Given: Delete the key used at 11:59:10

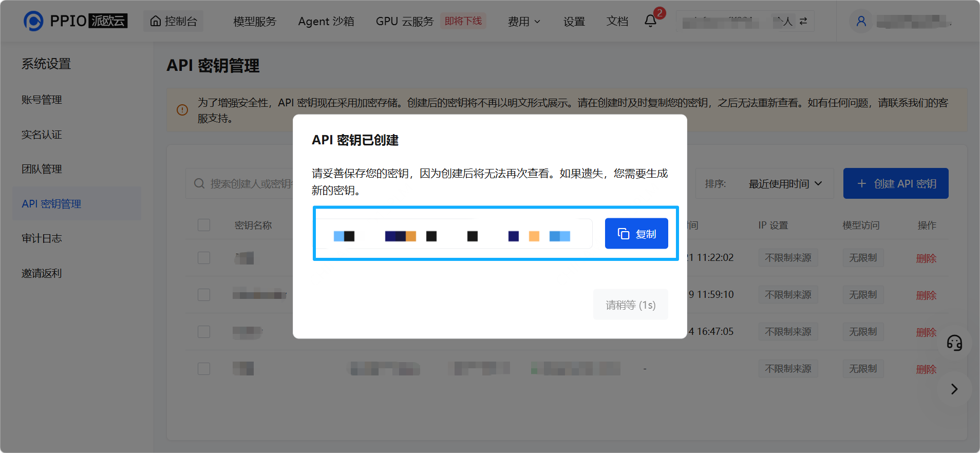Looking at the screenshot, I should click(x=926, y=295).
